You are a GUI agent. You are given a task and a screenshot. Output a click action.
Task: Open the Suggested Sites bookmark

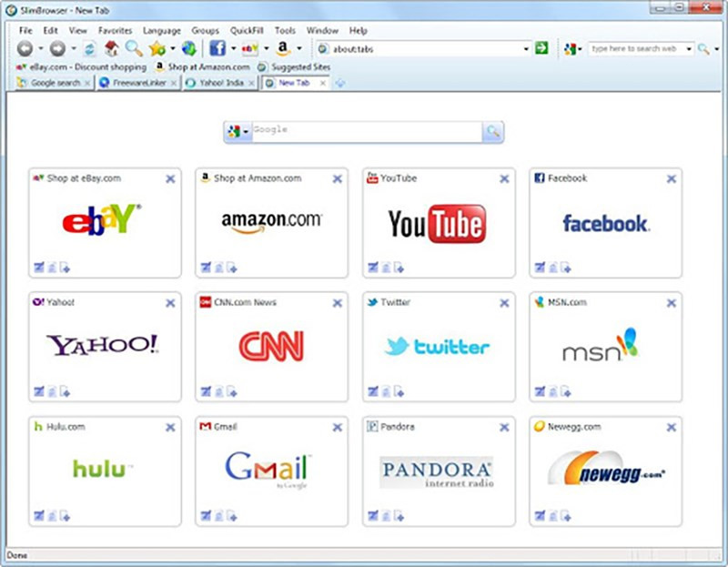click(294, 67)
